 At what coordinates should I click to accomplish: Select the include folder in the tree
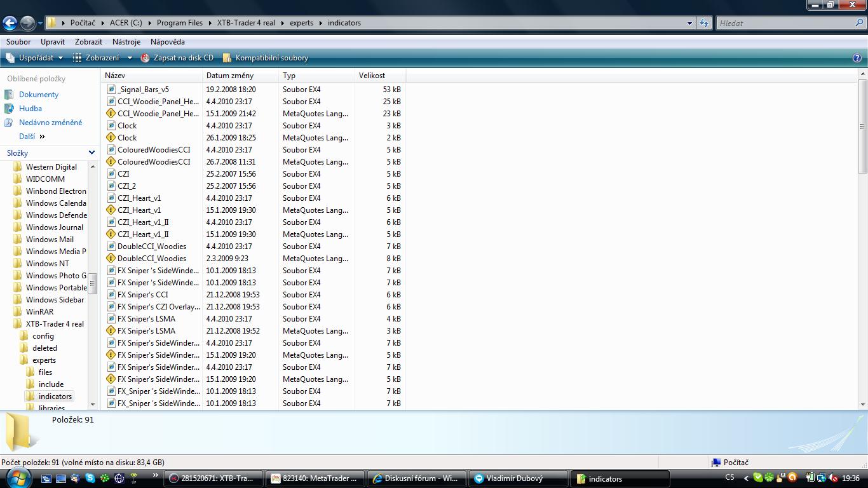[51, 384]
